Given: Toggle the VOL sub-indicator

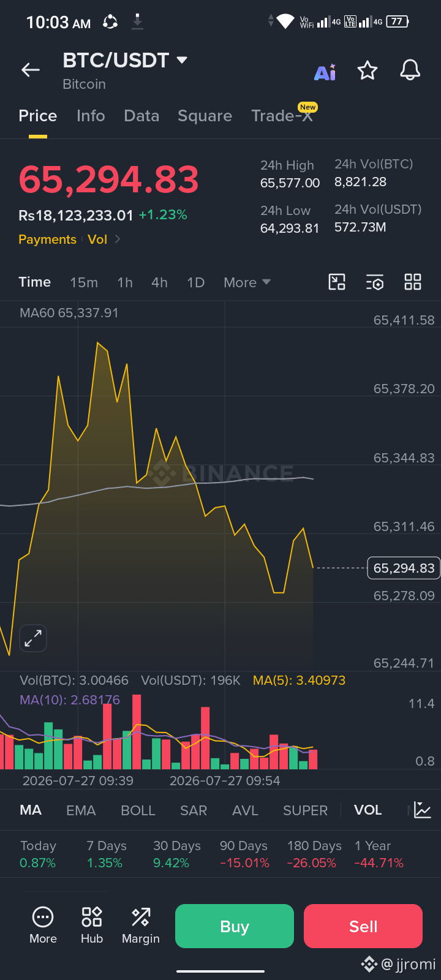Looking at the screenshot, I should 367,810.
